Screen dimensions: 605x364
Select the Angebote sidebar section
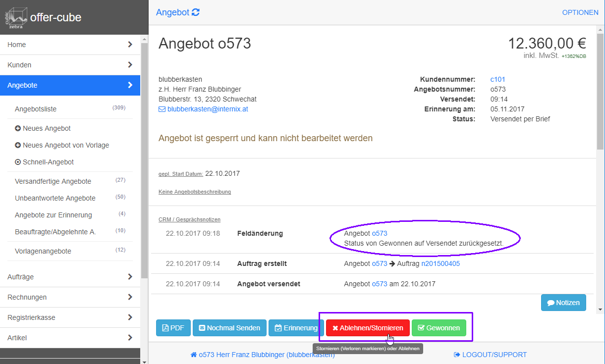pos(70,85)
